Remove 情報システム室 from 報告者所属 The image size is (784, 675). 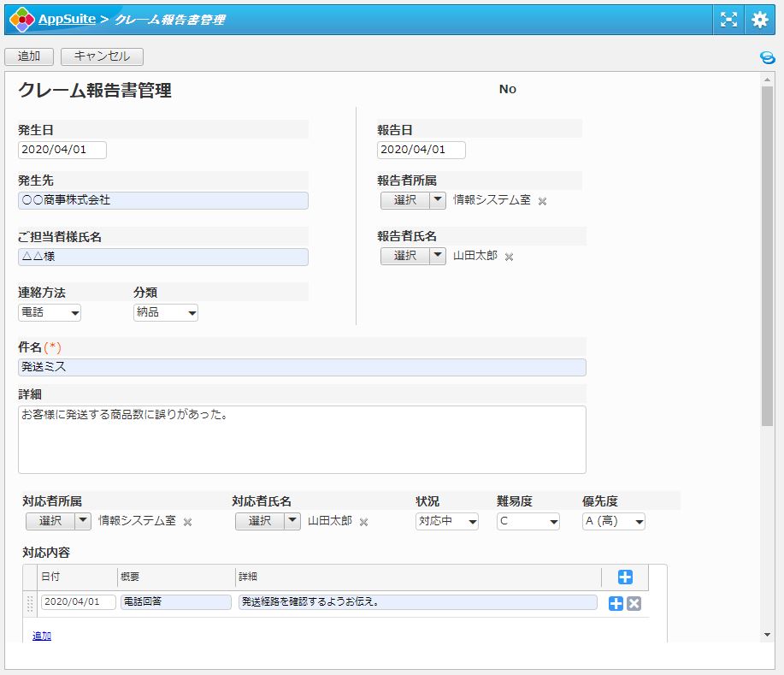(x=542, y=201)
